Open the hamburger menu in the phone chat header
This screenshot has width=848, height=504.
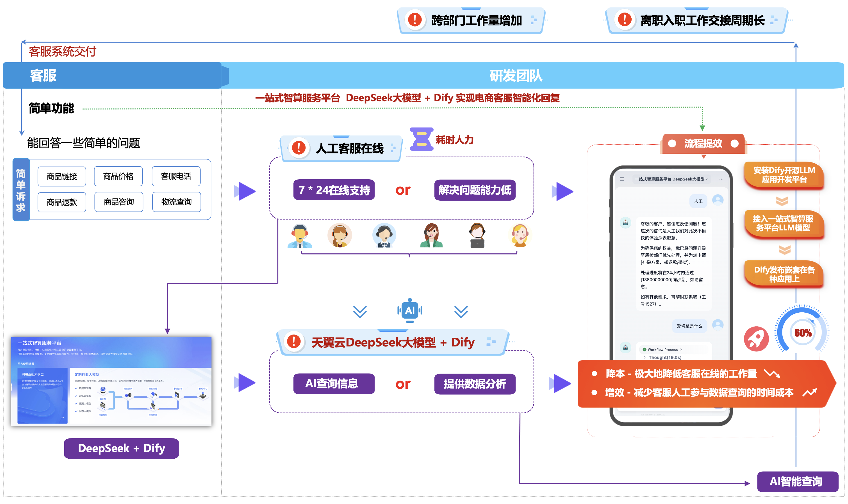pyautogui.click(x=622, y=179)
